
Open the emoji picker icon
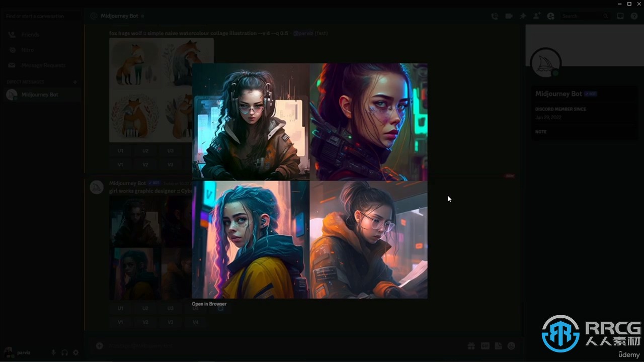coord(512,346)
